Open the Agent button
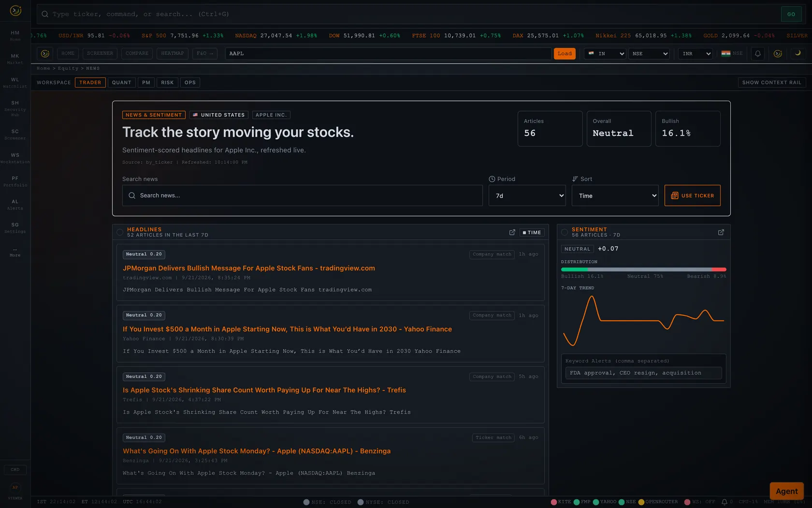 click(787, 491)
